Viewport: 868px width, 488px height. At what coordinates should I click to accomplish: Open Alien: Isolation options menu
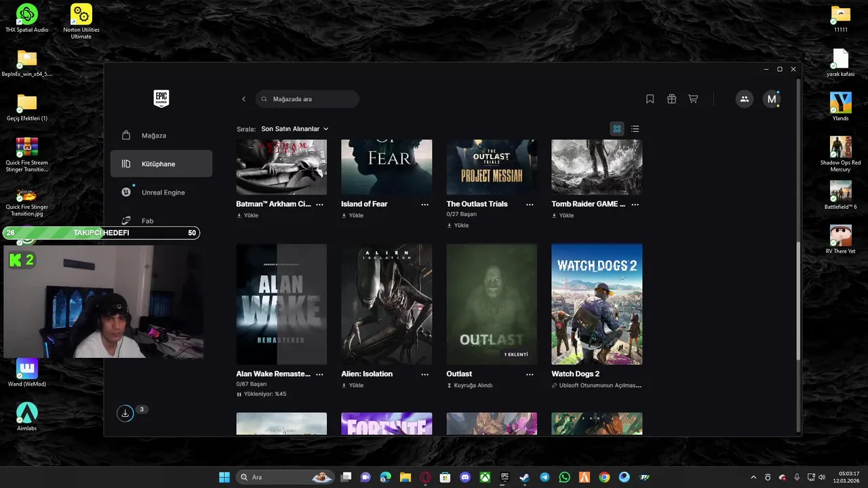425,374
